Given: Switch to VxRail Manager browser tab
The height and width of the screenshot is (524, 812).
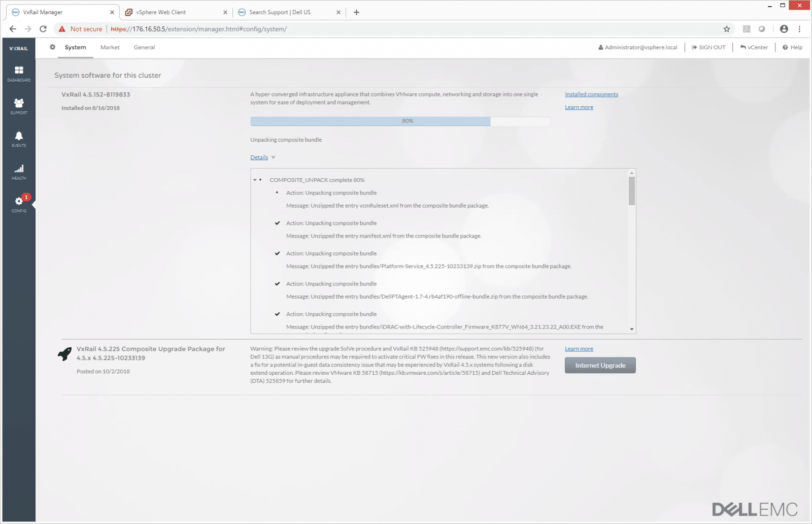Looking at the screenshot, I should coord(61,12).
